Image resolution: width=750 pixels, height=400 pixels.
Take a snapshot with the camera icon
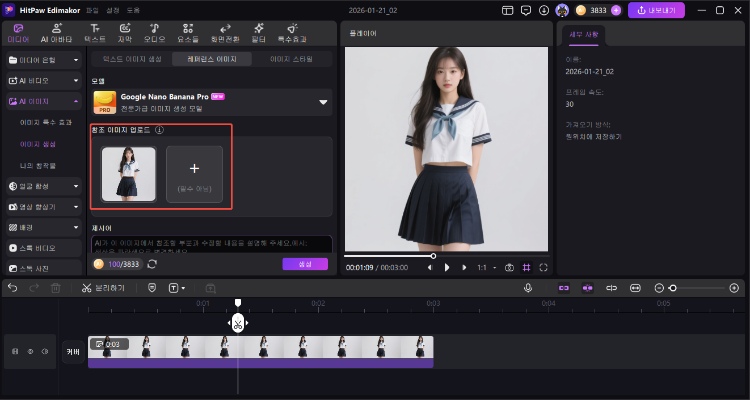tap(509, 267)
